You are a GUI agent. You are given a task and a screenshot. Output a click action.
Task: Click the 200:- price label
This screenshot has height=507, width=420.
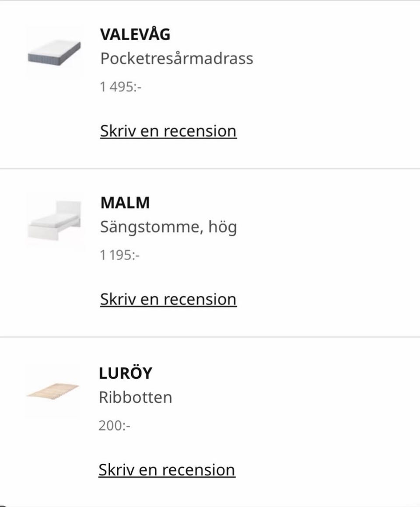[x=115, y=426]
